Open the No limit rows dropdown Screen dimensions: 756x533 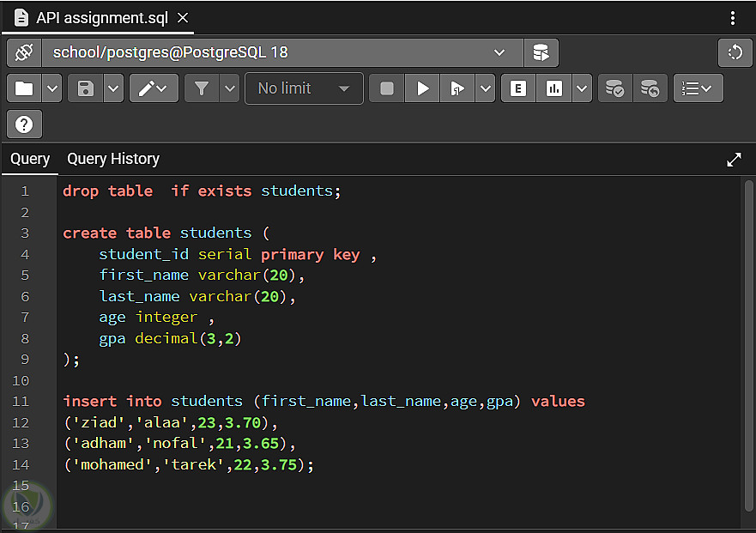304,88
